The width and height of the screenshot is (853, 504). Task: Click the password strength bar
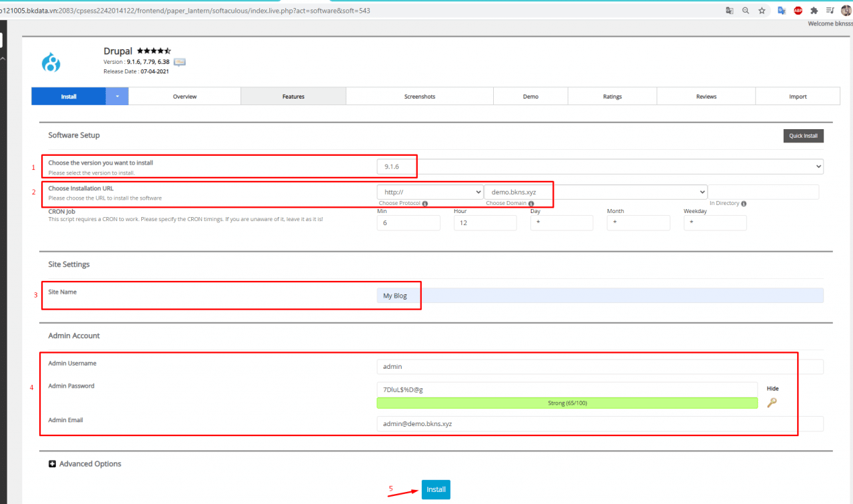[567, 403]
